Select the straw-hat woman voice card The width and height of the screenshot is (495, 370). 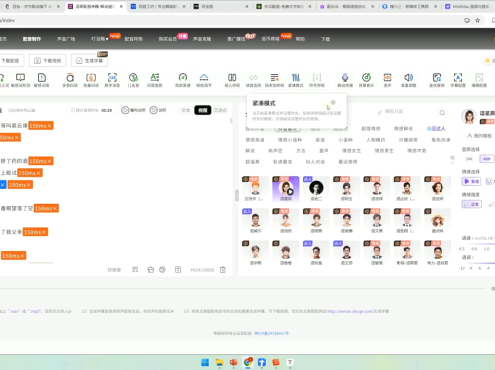437,221
